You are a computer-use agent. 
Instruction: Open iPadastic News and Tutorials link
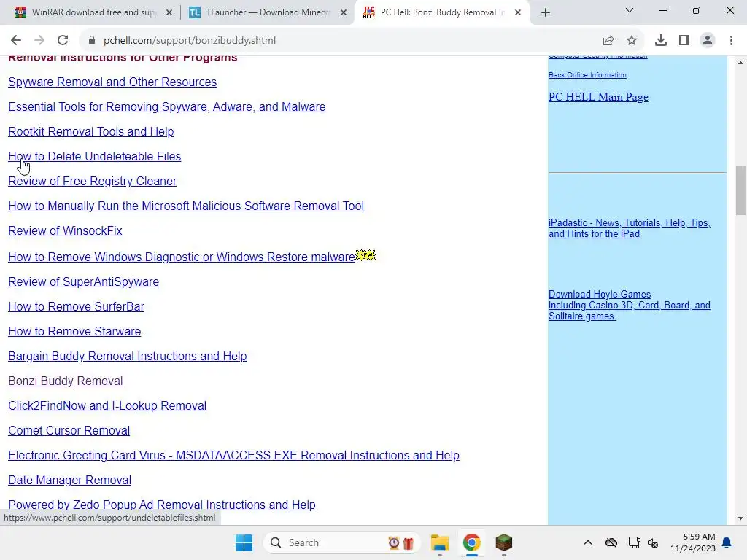pos(629,228)
